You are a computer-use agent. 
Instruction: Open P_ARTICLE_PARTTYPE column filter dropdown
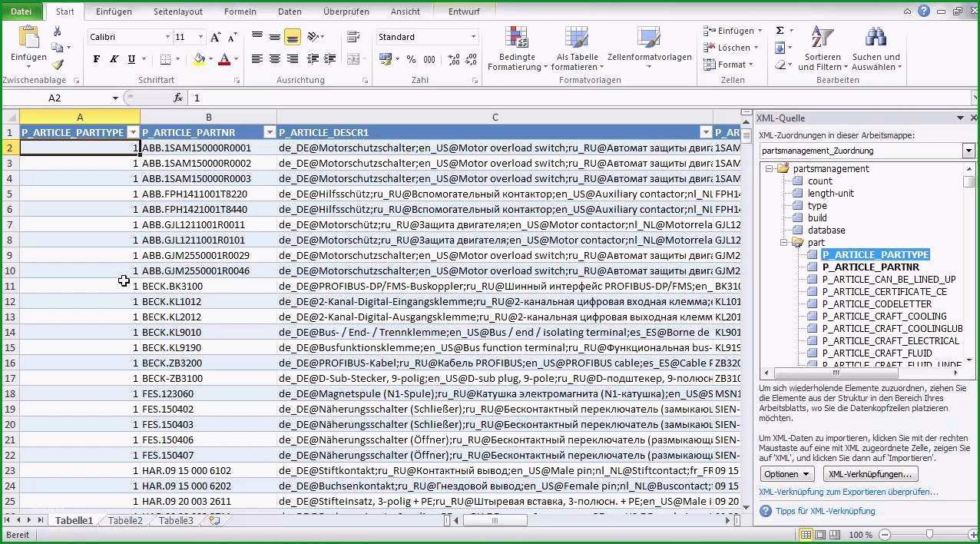(132, 132)
